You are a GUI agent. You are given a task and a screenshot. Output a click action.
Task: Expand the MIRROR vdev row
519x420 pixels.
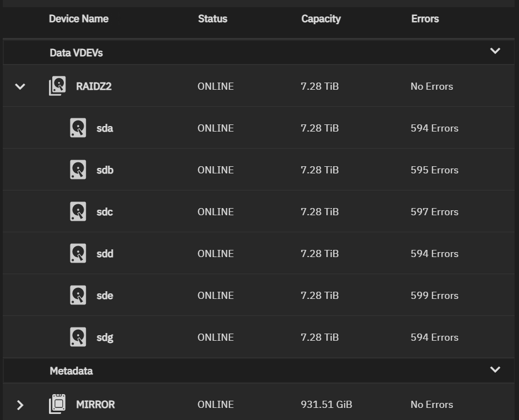coord(20,405)
